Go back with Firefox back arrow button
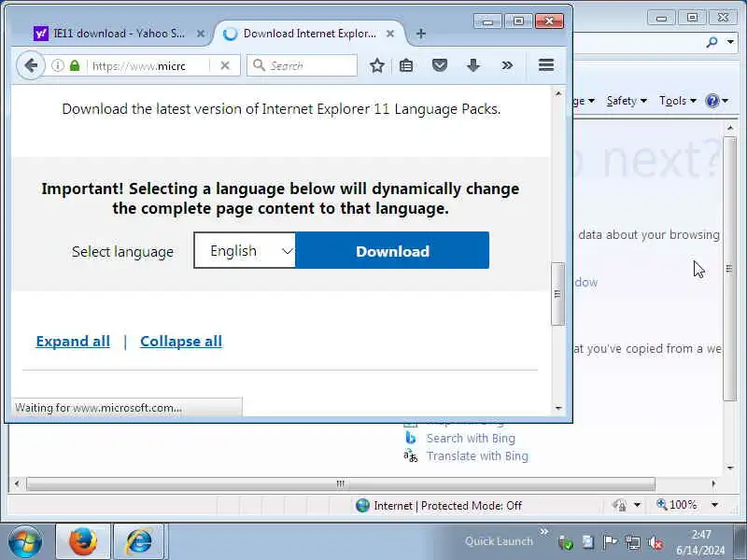Image resolution: width=747 pixels, height=560 pixels. [31, 65]
